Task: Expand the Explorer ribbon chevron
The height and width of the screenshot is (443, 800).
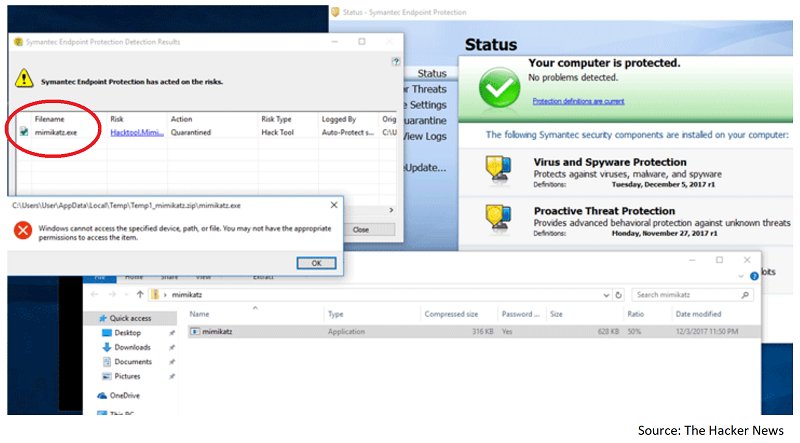Action: pyautogui.click(x=741, y=276)
